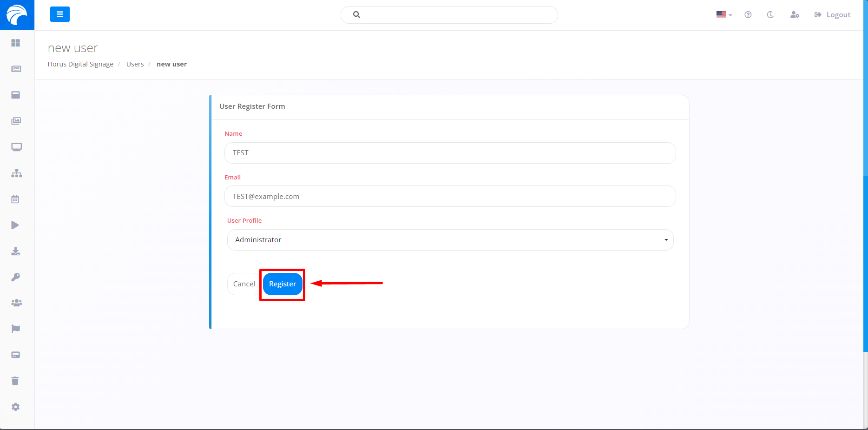Screen dimensions: 868x430
Task: Click the play icon in sidebar
Action: (x=15, y=225)
